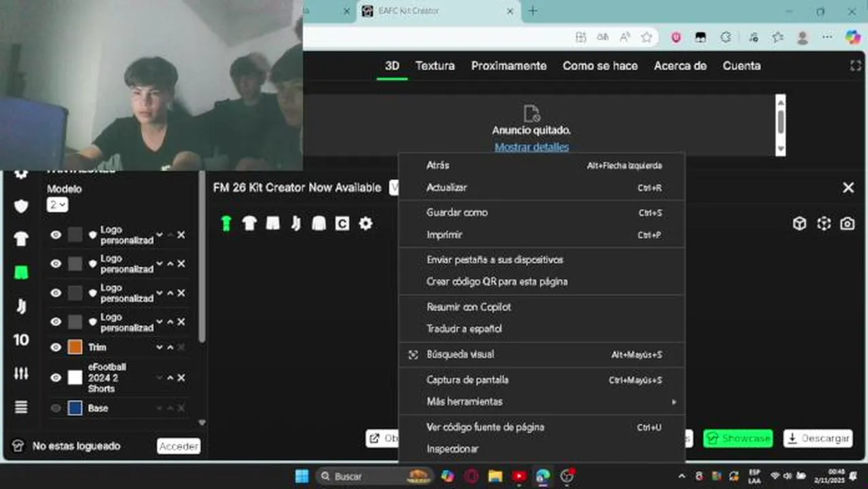Open the Windows Start menu
Viewport: 868px width, 489px height.
click(x=302, y=476)
